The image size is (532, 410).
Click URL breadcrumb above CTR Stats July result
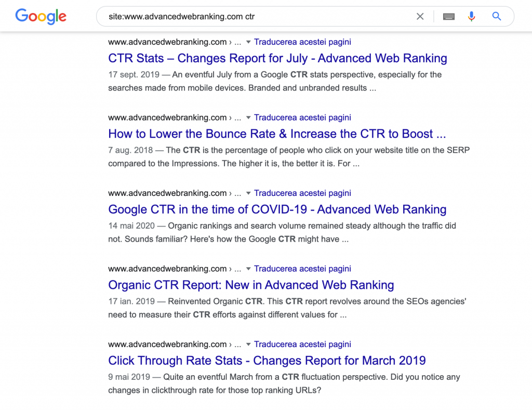(x=175, y=42)
